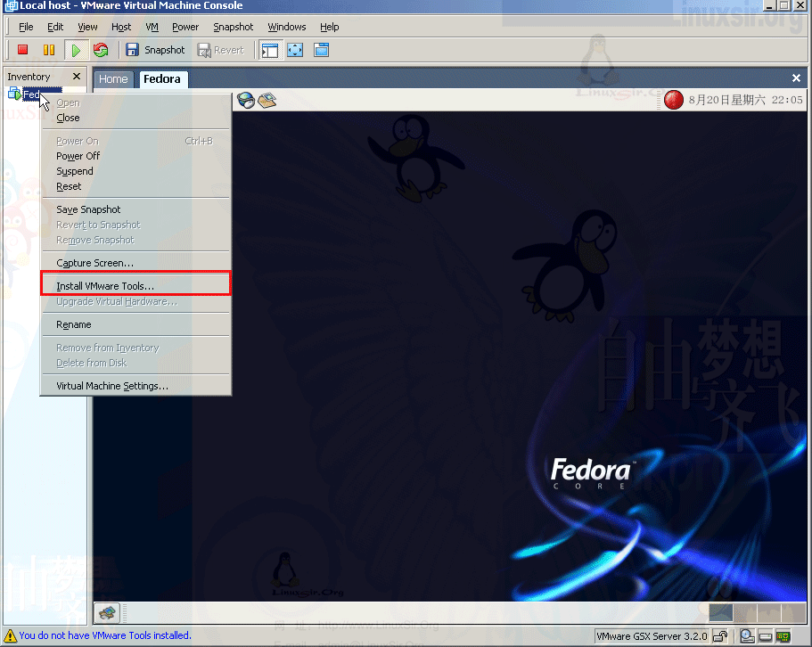
Task: Toggle the inventory panel view icon
Action: [x=270, y=50]
